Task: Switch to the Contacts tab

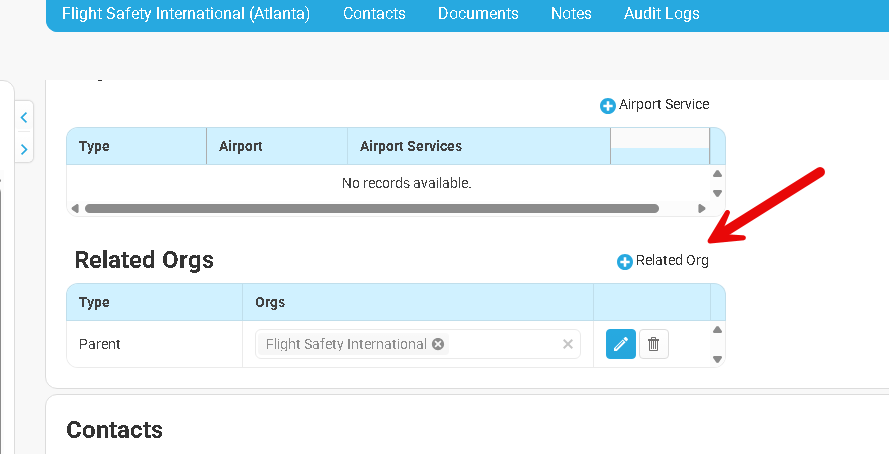Action: click(x=374, y=14)
